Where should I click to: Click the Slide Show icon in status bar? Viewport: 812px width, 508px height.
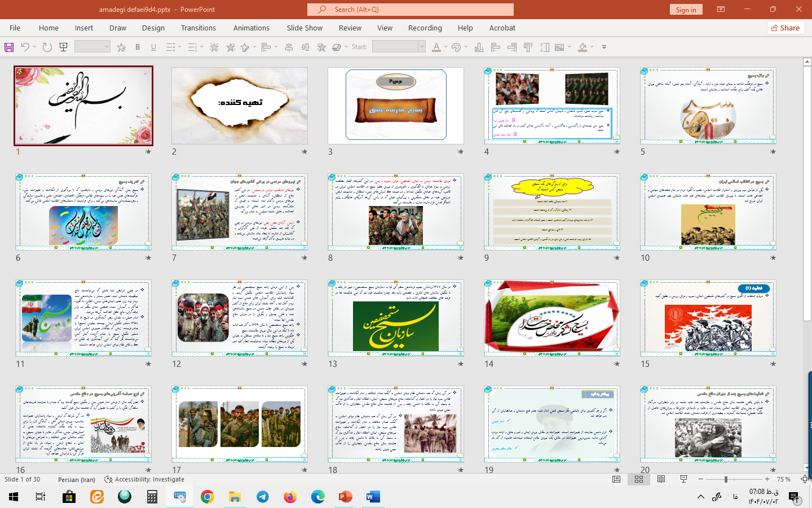point(683,479)
